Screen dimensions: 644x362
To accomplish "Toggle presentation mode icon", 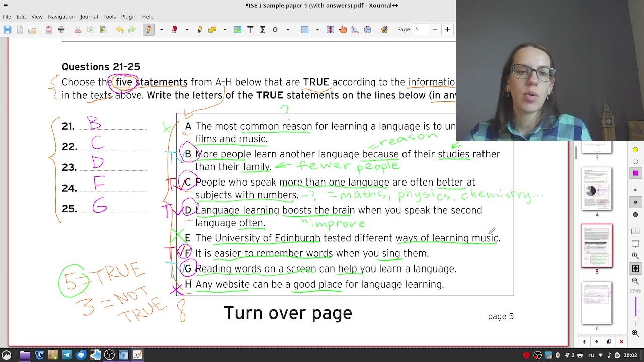I will click(635, 243).
